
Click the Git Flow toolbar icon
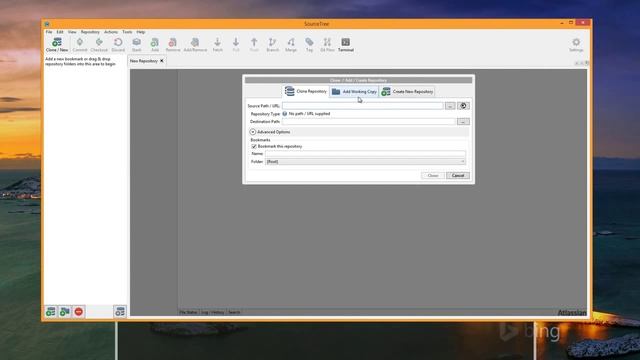[327, 44]
